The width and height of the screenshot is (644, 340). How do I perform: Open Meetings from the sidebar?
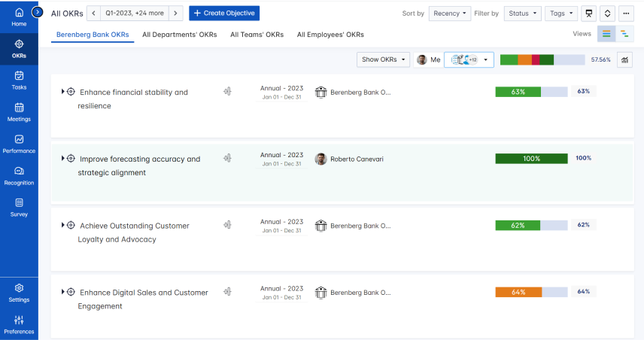[x=19, y=113]
